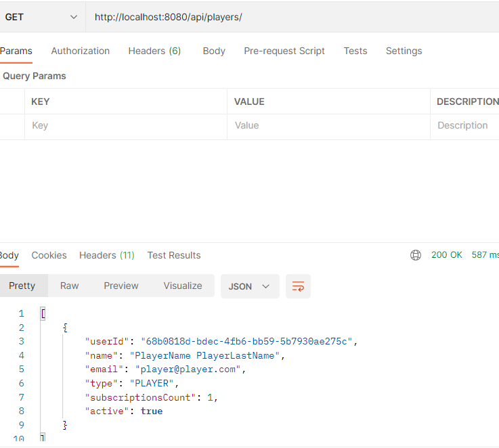This screenshot has height=448, width=499.
Task: Click the closing brace on line 9
Action: 65,425
